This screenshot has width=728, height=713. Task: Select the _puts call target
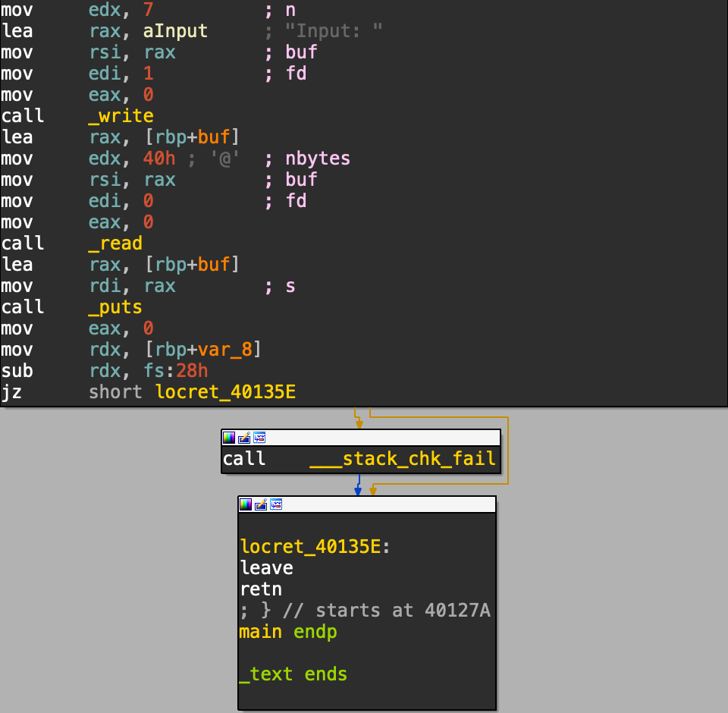point(115,307)
